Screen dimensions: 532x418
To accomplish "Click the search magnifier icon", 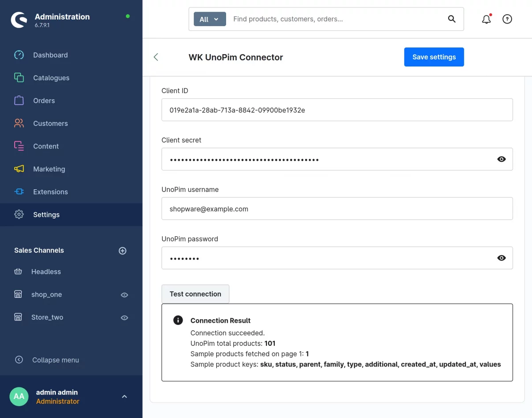I will (x=452, y=19).
